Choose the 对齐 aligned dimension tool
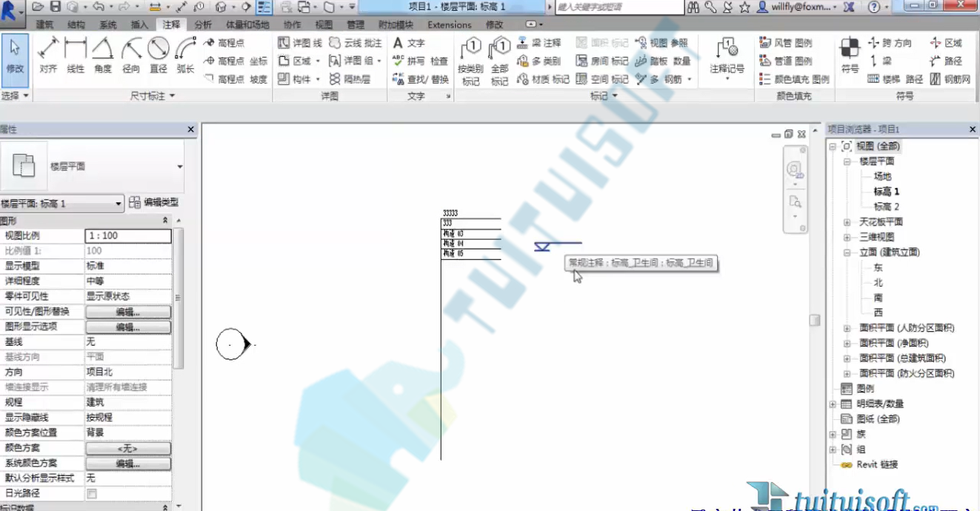 [x=48, y=56]
